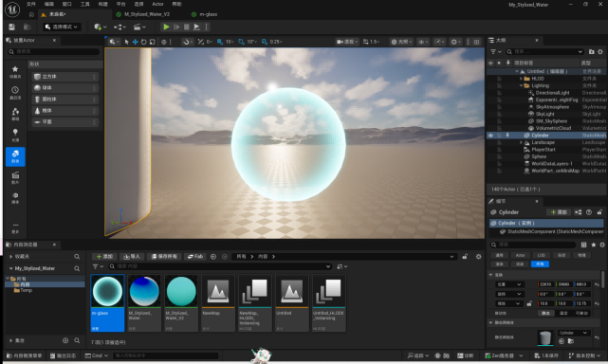The image size is (608, 364).
Task: Open the Cylinder static mesh asset dropdown
Action: click(x=574, y=333)
